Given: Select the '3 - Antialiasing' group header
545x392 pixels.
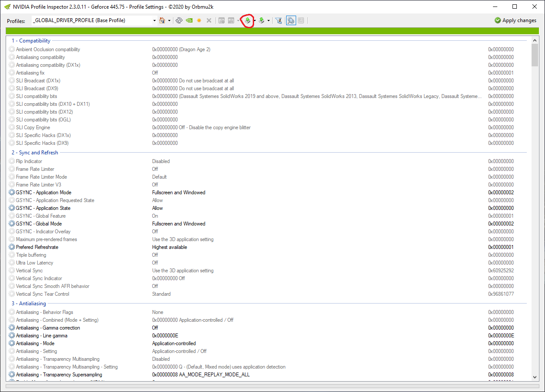Looking at the screenshot, I should tap(29, 304).
